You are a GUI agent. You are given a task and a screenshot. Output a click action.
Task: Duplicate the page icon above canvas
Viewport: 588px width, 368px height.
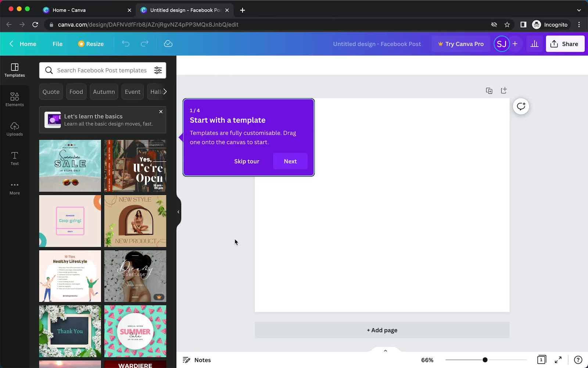pos(489,91)
